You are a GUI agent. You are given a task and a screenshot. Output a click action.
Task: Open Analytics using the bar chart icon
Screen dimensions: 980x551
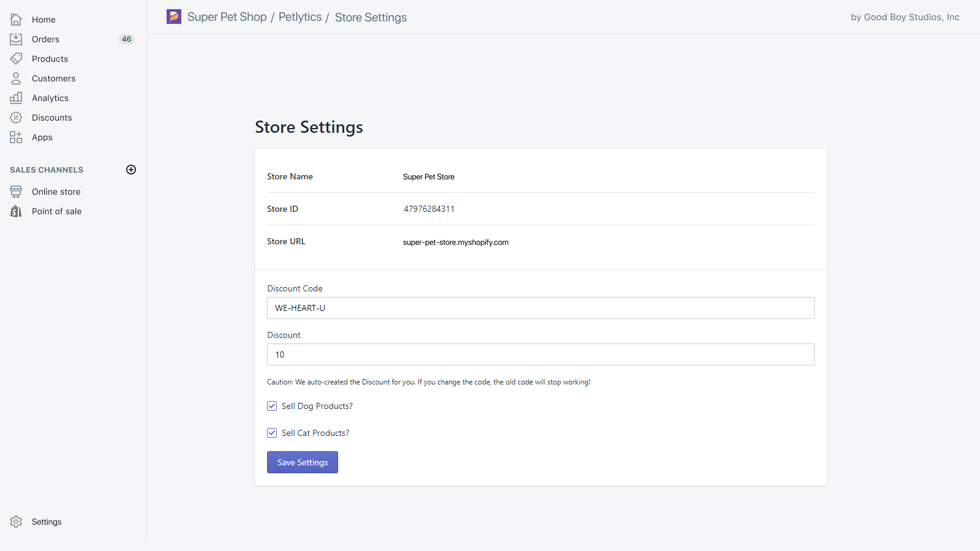tap(16, 98)
